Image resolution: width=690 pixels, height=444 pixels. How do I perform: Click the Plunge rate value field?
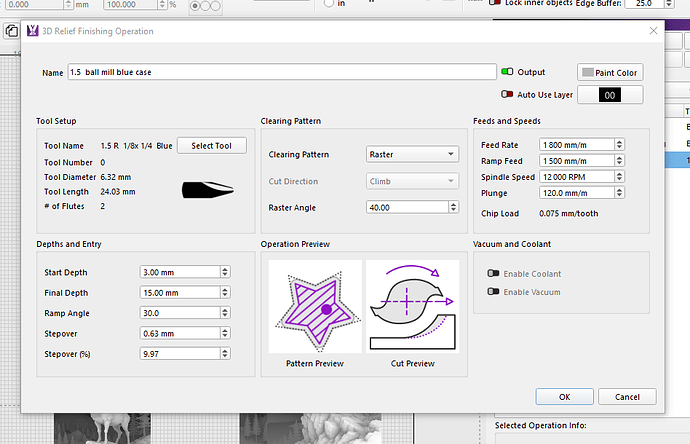[x=576, y=193]
